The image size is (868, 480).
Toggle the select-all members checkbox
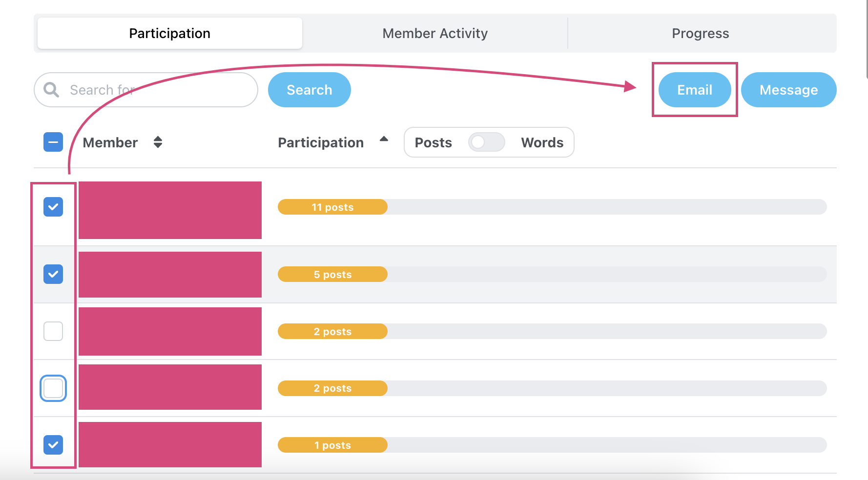tap(53, 142)
